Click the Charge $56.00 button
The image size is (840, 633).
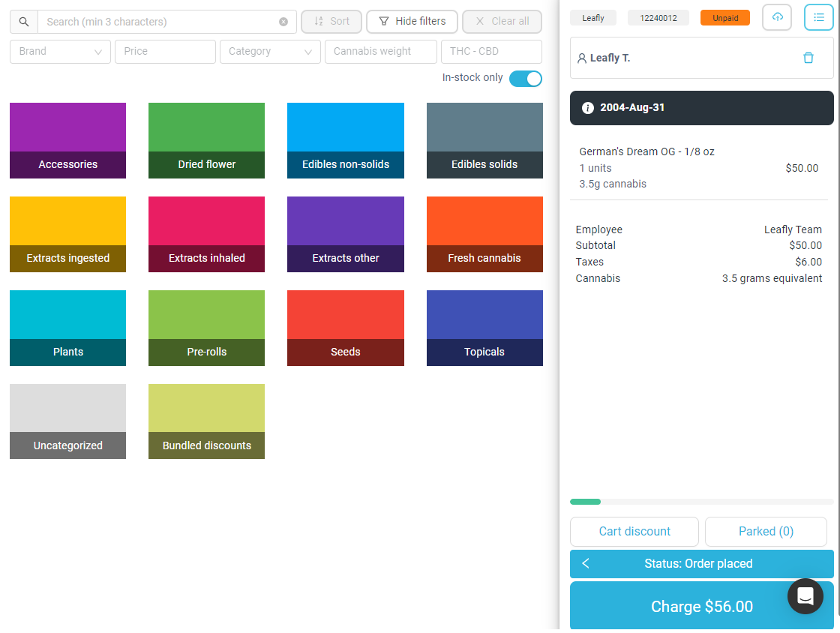(x=702, y=606)
